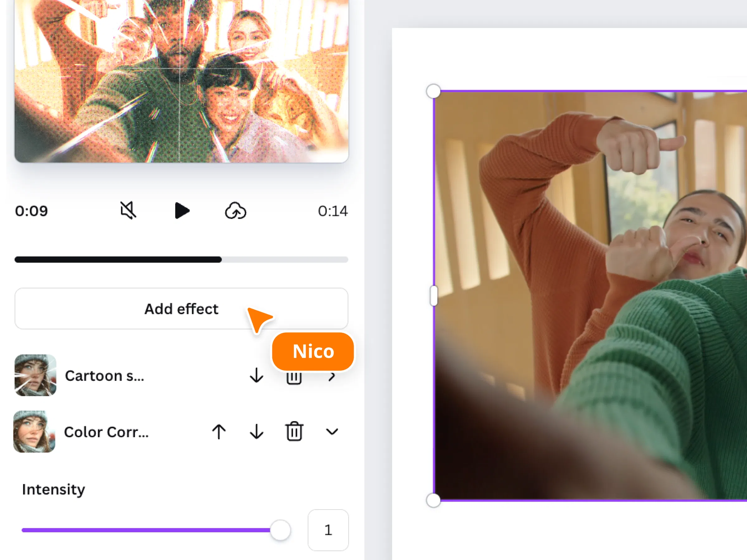This screenshot has width=747, height=560.
Task: Click the 0:14 duration label
Action: [x=333, y=211]
